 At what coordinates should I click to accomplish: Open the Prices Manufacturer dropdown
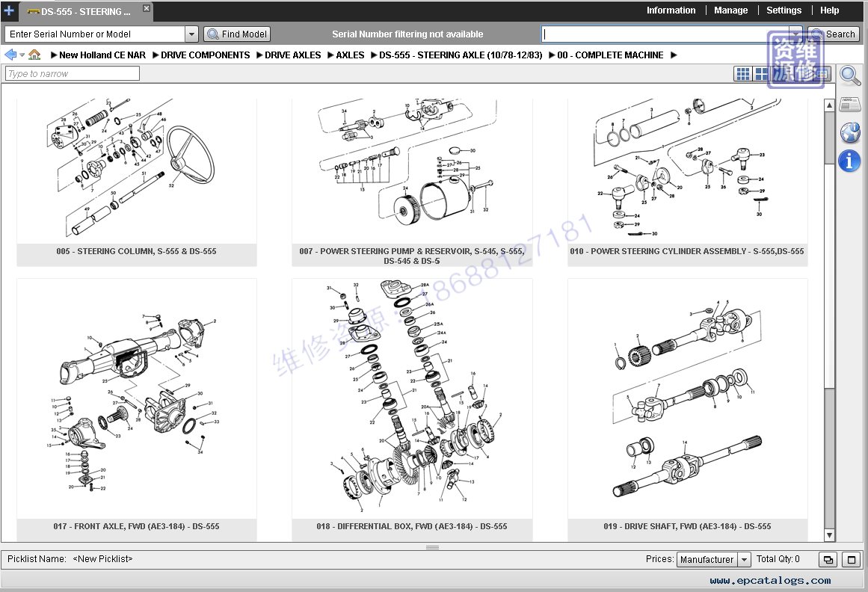click(744, 559)
